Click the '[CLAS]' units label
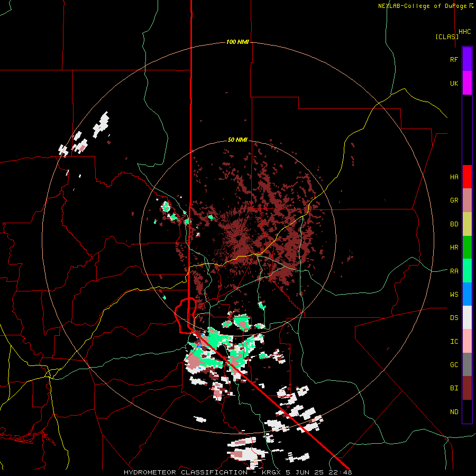 point(447,36)
